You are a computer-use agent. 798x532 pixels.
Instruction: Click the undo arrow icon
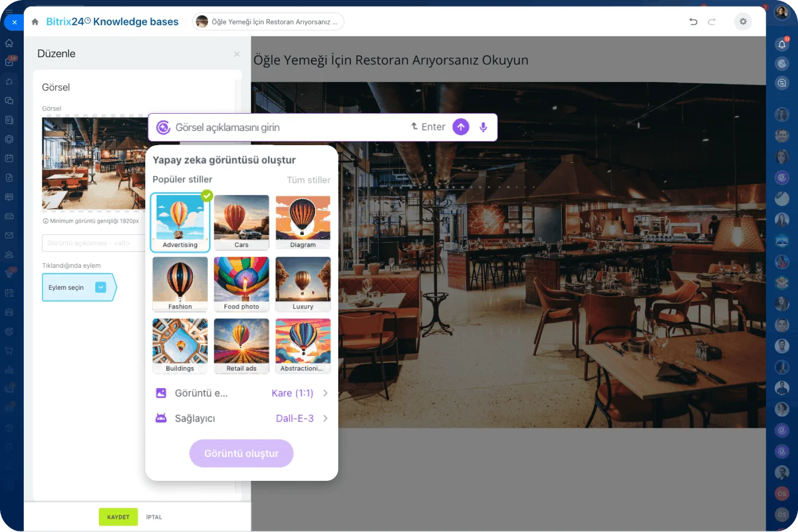pos(693,22)
